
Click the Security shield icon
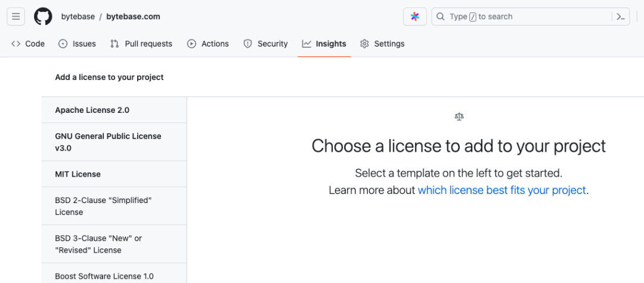click(247, 44)
